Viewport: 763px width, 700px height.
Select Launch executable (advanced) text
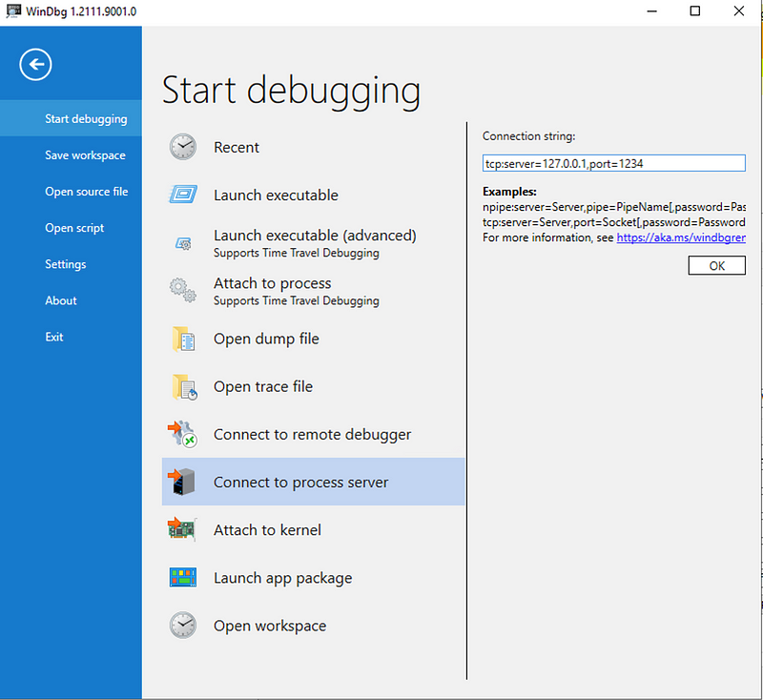pos(315,236)
